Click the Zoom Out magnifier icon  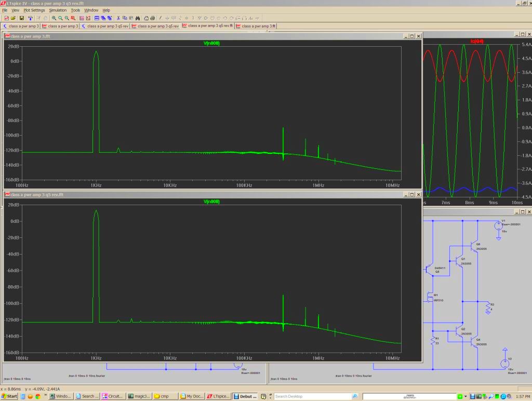[x=67, y=18]
